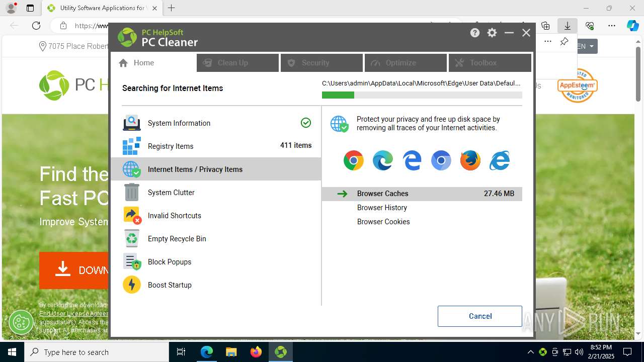Open the EN language dropdown on webpage
The height and width of the screenshot is (362, 644).
coord(587,46)
